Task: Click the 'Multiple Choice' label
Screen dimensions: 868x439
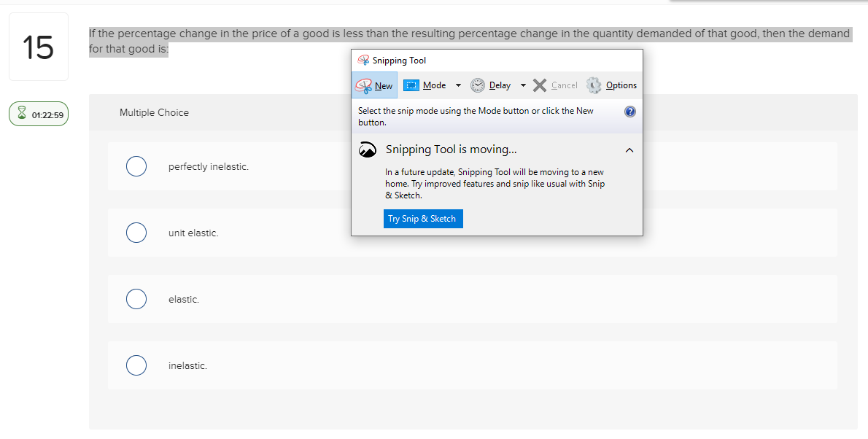Action: [x=154, y=112]
